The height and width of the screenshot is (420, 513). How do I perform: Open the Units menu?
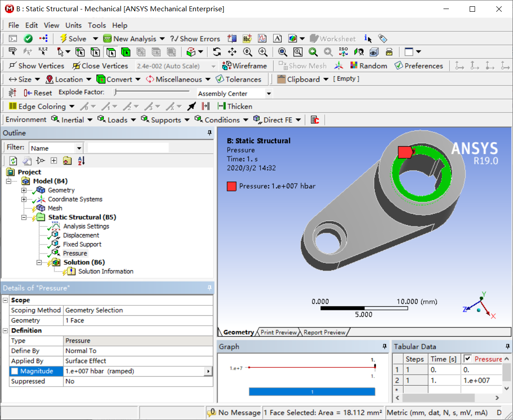(73, 25)
